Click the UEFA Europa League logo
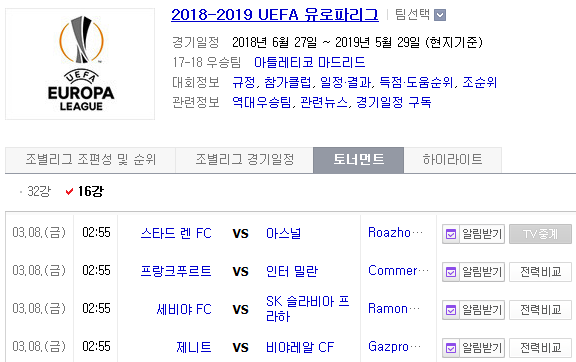 point(80,64)
